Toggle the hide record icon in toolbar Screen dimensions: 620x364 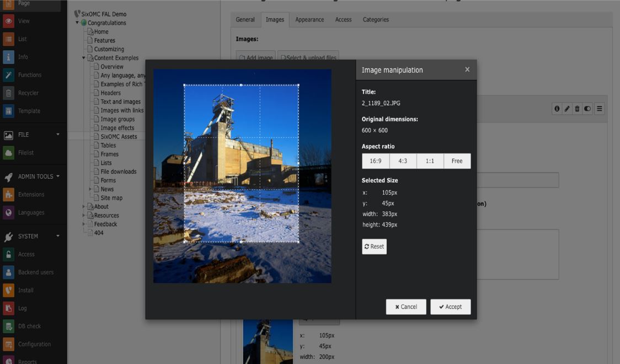pos(587,109)
